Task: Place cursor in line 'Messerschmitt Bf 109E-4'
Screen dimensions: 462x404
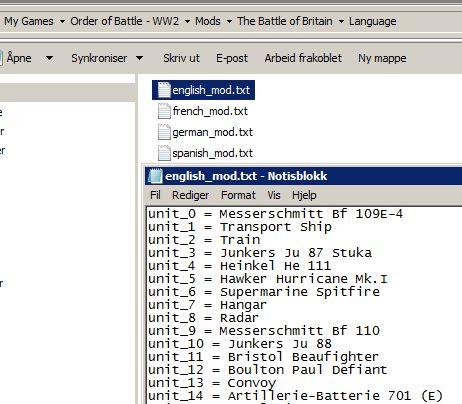Action: (275, 214)
